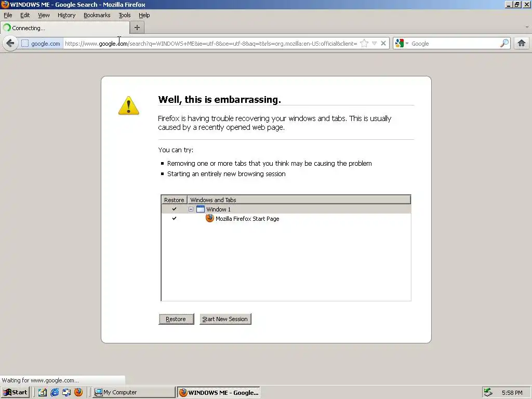Launch Firefox from Quick Launch icon
Viewport: 532px width, 399px height.
[x=78, y=392]
